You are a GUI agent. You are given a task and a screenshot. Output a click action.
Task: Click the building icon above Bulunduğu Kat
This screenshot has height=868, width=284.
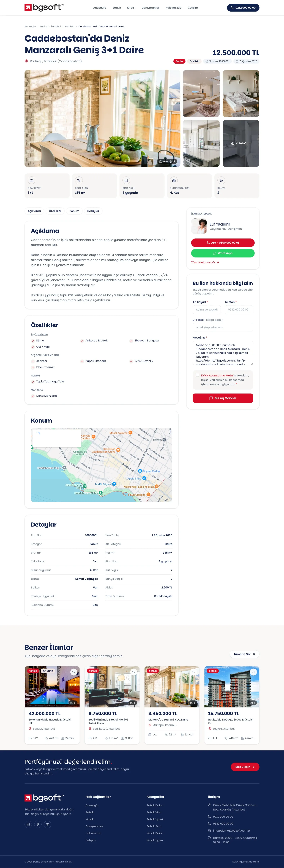[x=174, y=180]
